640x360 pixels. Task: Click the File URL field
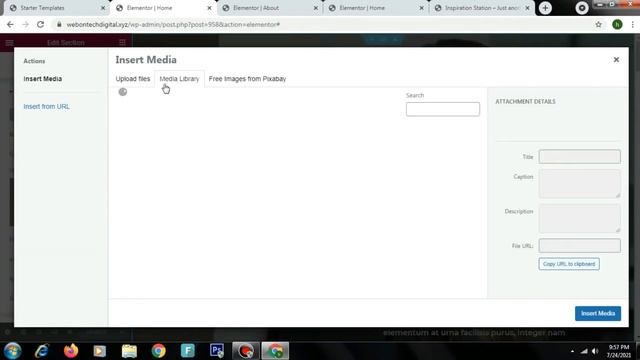[x=580, y=246]
